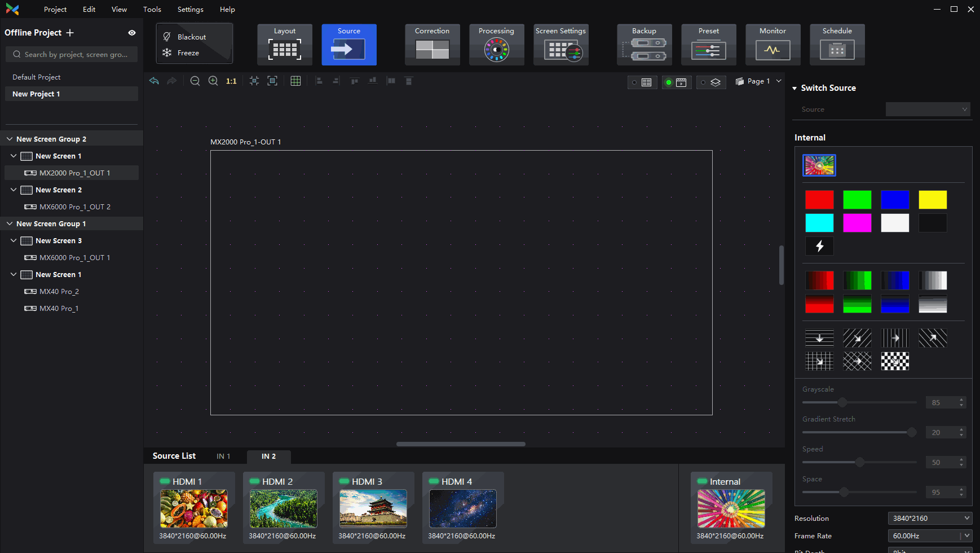
Task: Open the Page 1 dropdown
Action: [x=759, y=81]
